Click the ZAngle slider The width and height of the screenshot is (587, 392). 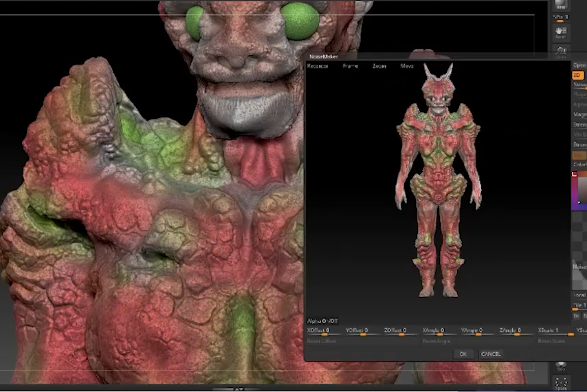point(517,331)
